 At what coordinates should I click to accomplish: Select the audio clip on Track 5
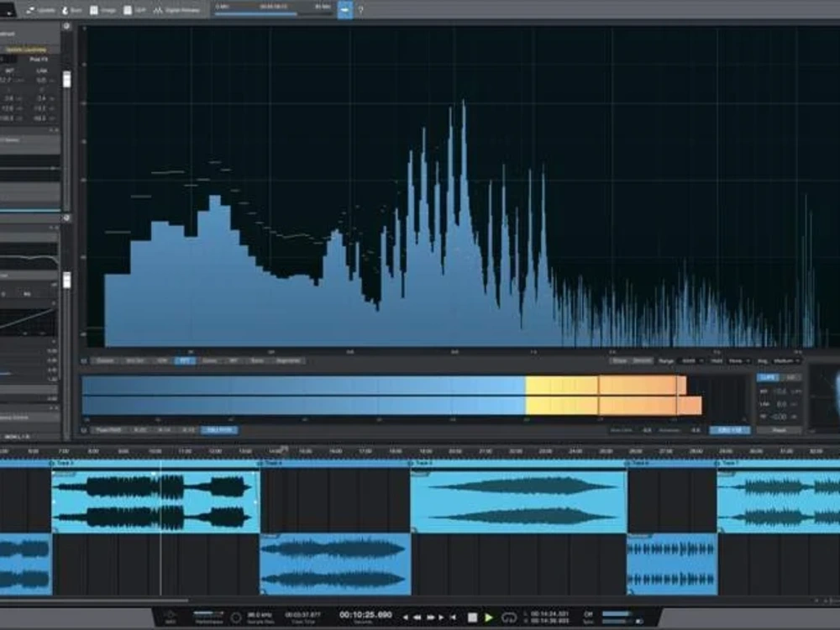point(518,501)
